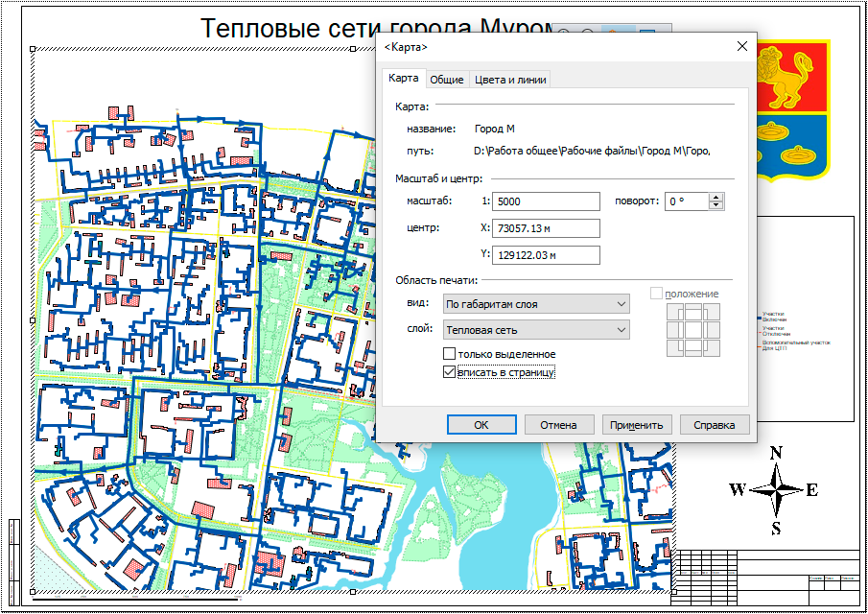The height and width of the screenshot is (614, 868).
Task: Select the coat of arms image
Action: [792, 110]
